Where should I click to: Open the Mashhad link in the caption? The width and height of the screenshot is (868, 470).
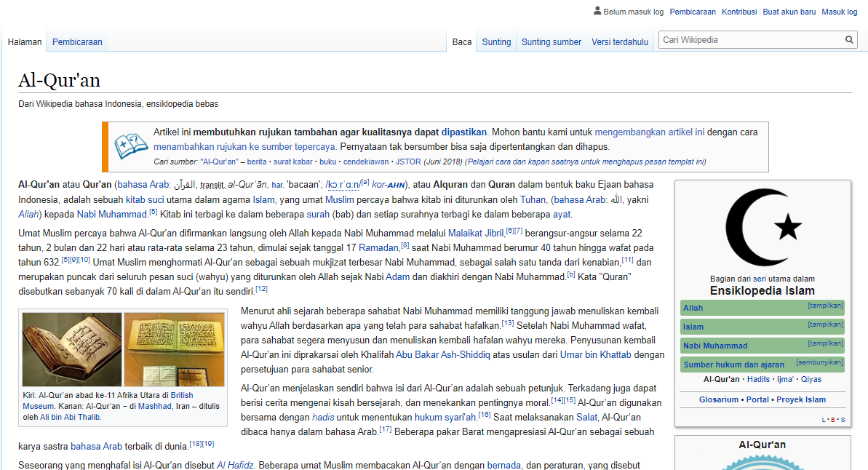[154, 406]
